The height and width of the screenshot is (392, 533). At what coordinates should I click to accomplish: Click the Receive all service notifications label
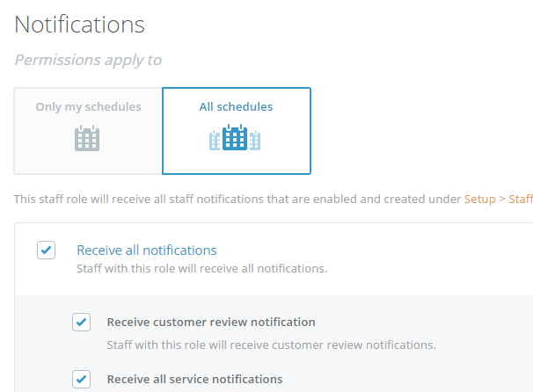pos(194,379)
